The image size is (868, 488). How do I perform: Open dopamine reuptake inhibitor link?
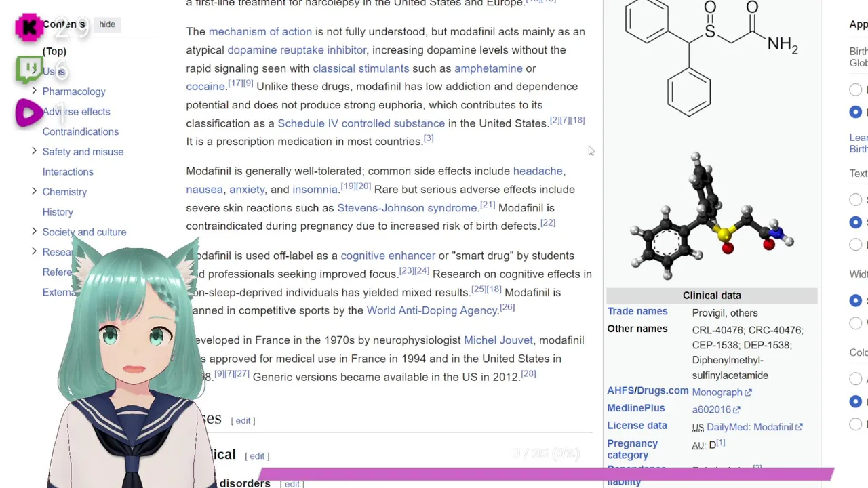[297, 50]
